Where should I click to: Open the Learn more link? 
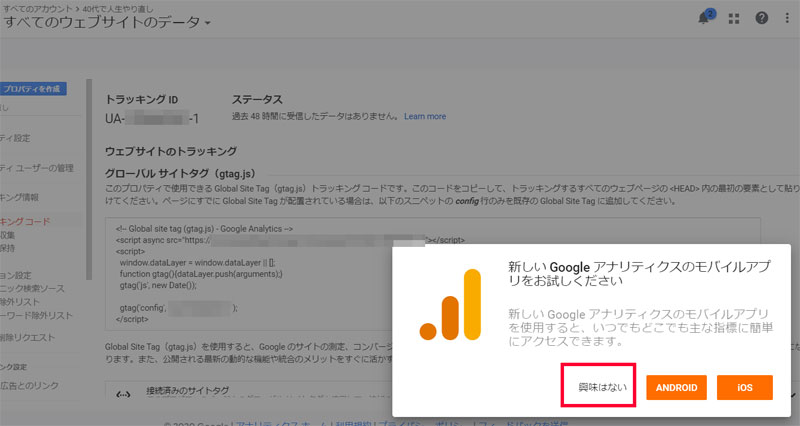(x=425, y=117)
